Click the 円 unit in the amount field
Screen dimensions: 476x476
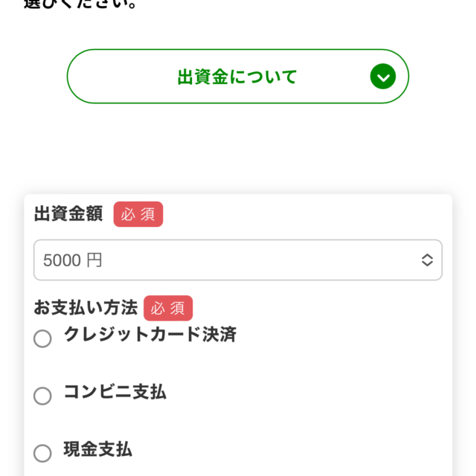[x=94, y=260]
